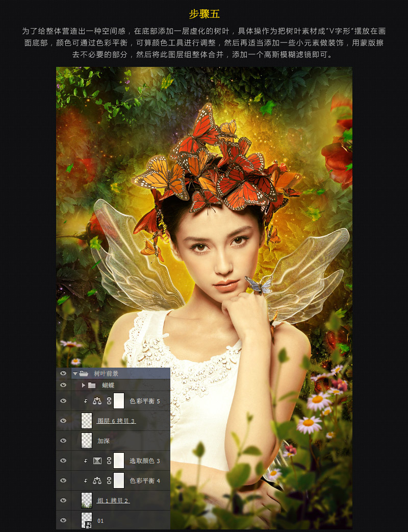Expand the 蝴蝶 group triangle

pos(83,385)
